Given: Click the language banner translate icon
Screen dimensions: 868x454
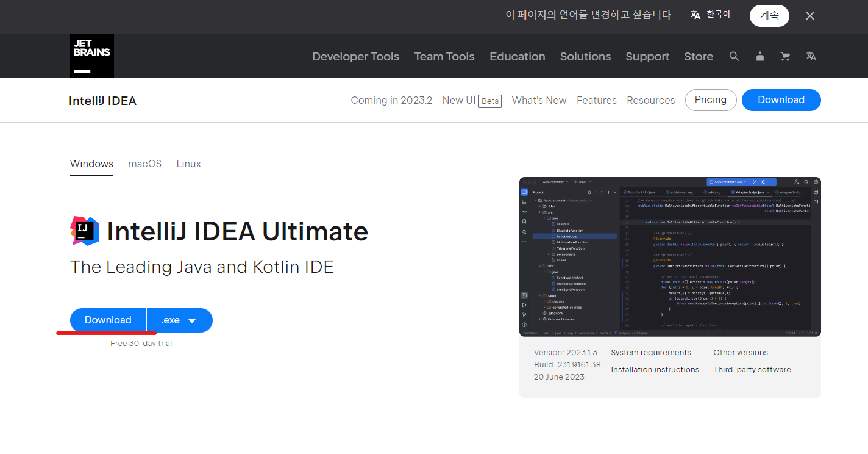Looking at the screenshot, I should point(695,15).
